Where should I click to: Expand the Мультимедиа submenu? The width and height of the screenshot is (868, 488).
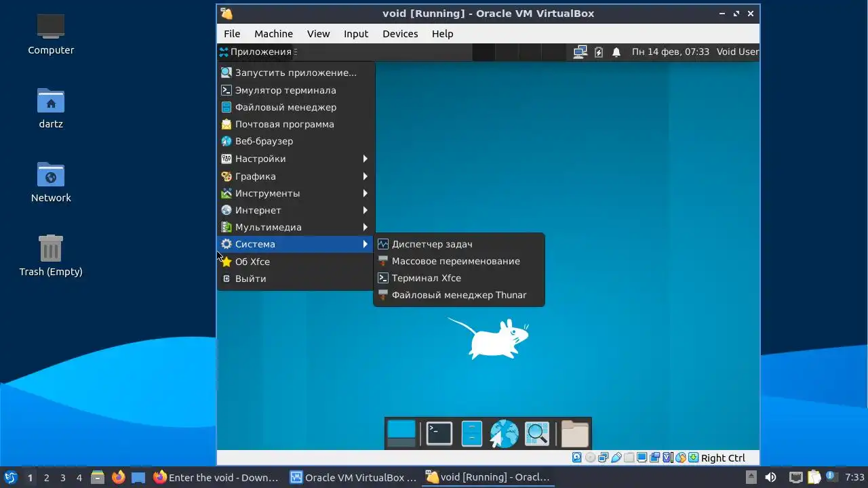[x=296, y=227]
